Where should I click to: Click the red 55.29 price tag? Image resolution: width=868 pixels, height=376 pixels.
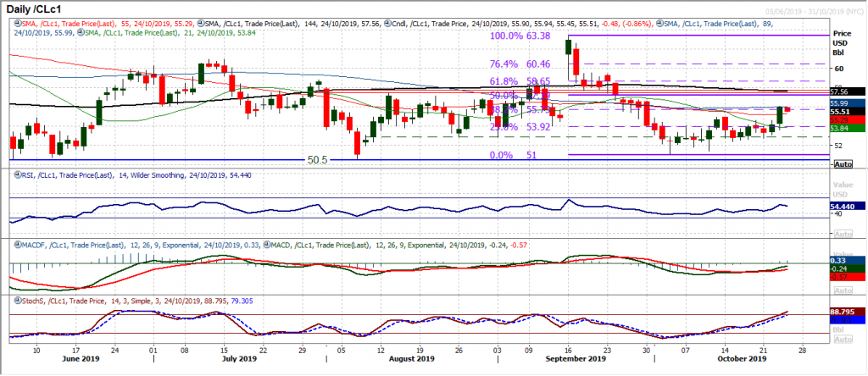point(849,119)
